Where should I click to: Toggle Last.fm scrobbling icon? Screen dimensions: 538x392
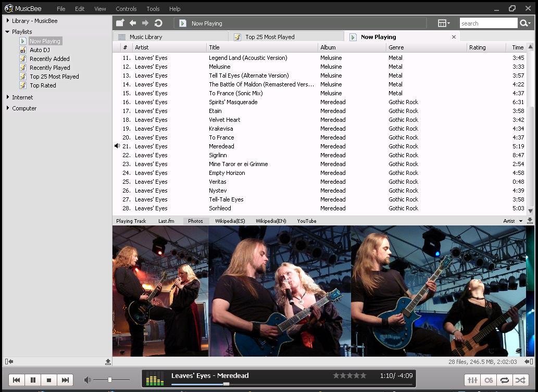click(x=489, y=380)
